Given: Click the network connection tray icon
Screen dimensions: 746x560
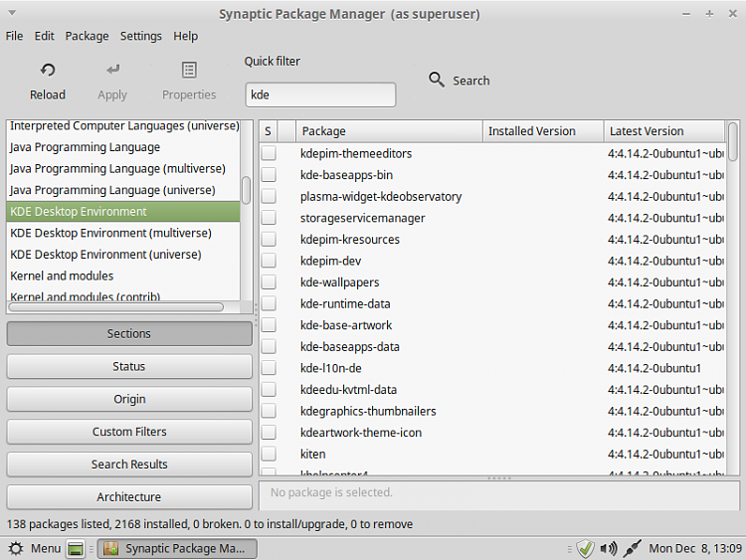Looking at the screenshot, I should pos(633,549).
